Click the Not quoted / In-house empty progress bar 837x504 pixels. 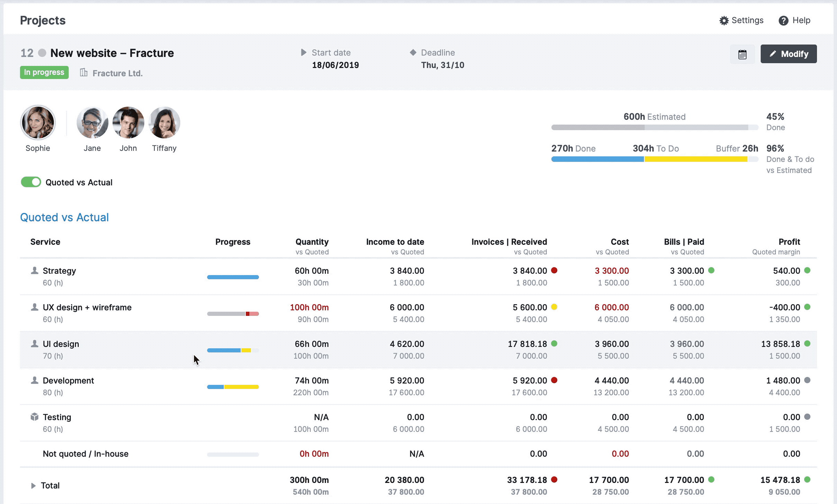(233, 455)
